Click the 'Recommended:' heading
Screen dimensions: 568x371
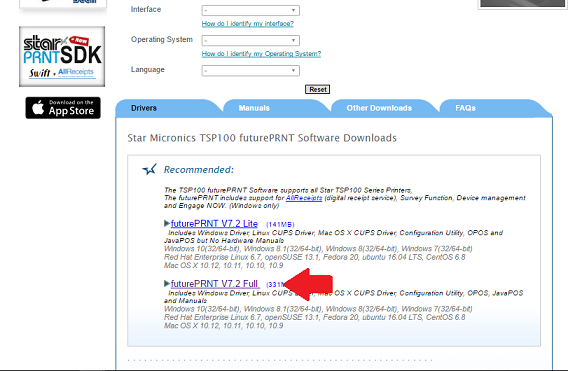(199, 170)
